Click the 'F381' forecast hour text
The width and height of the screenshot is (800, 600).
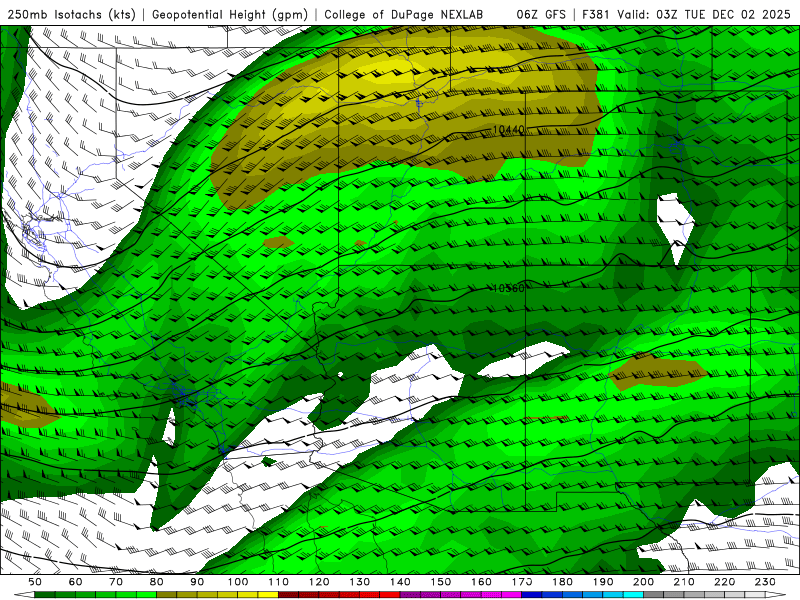(x=596, y=14)
